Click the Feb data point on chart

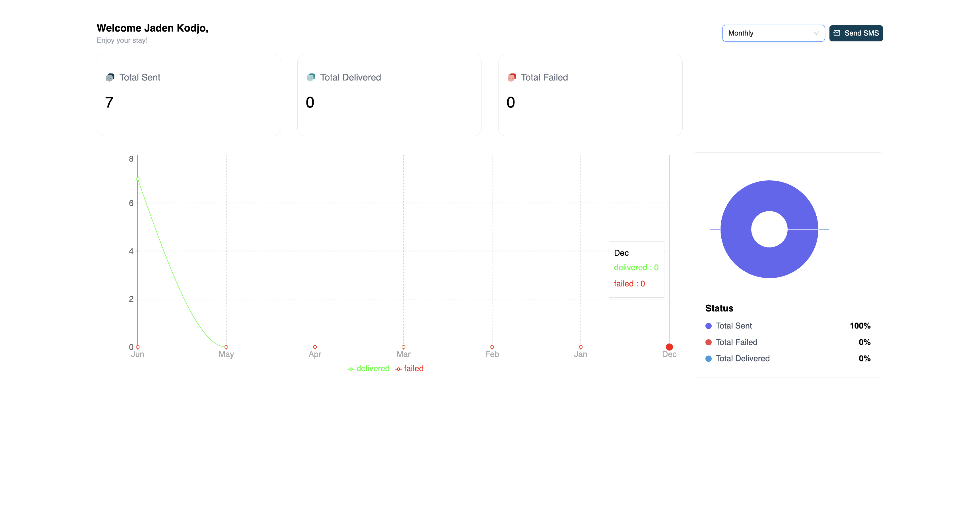pyautogui.click(x=492, y=347)
